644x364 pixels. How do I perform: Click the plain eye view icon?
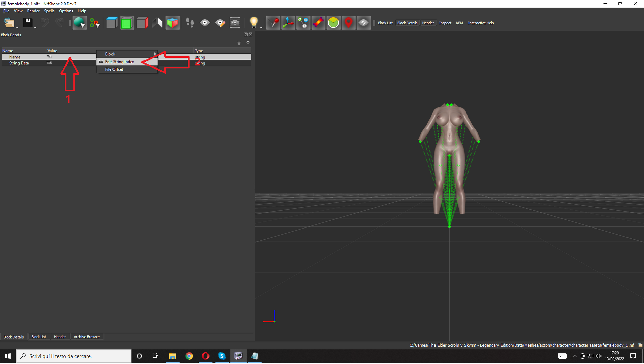point(205,23)
